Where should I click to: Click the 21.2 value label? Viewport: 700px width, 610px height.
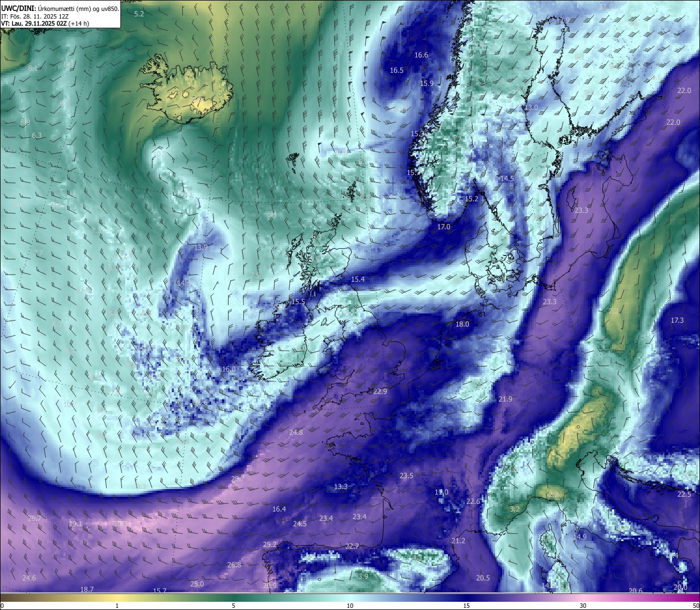pyautogui.click(x=458, y=541)
